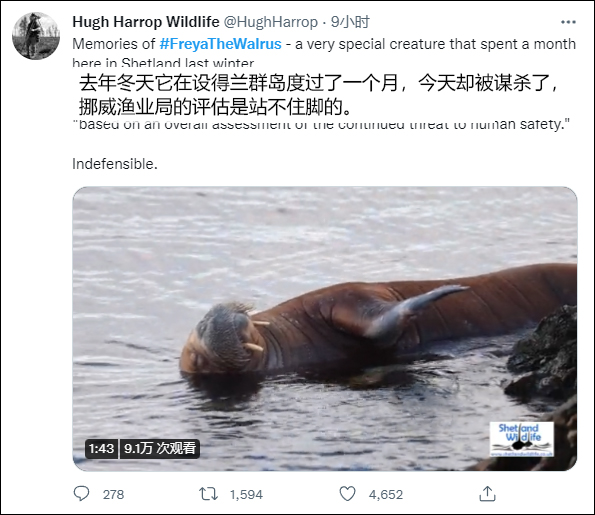
Task: Open the reply comment icon
Action: pyautogui.click(x=81, y=494)
